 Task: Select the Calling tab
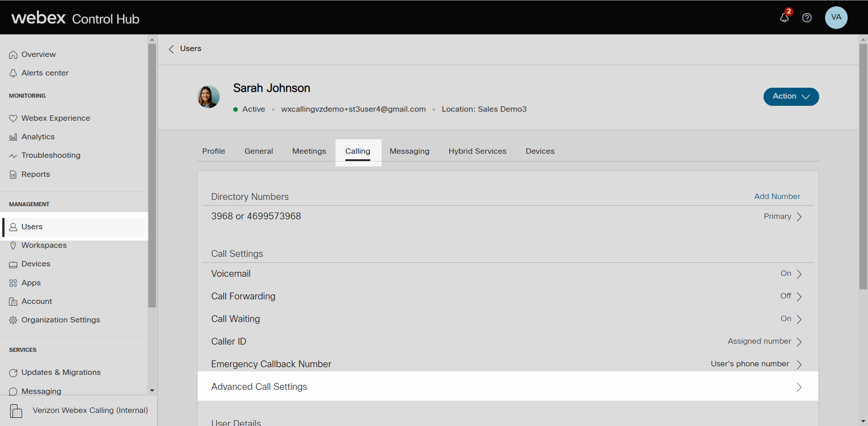coord(358,152)
